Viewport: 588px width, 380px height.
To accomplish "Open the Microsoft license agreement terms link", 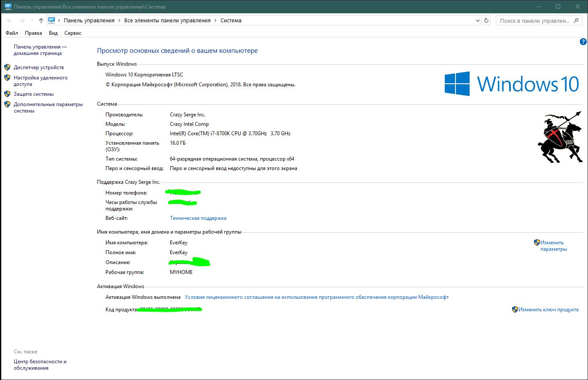I will [317, 297].
